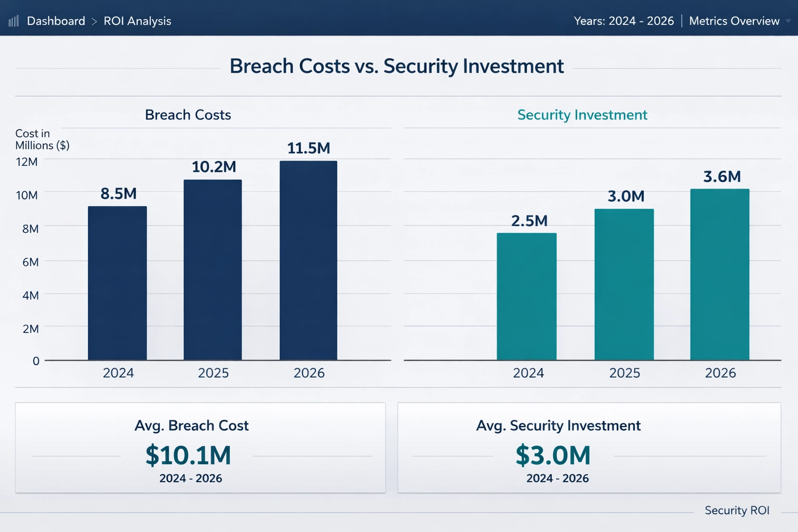Expand the breadcrumb chevron after Dashboard
The image size is (798, 532).
click(x=94, y=21)
